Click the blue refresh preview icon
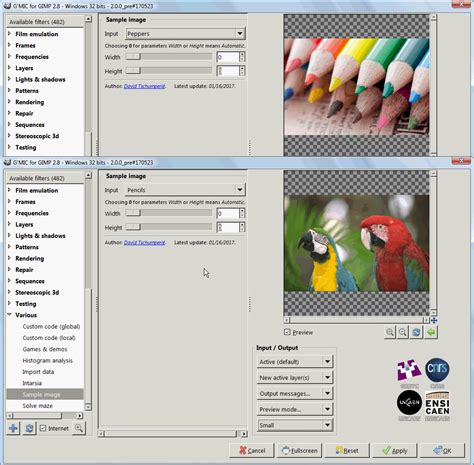This screenshot has height=465, width=474. point(416,332)
